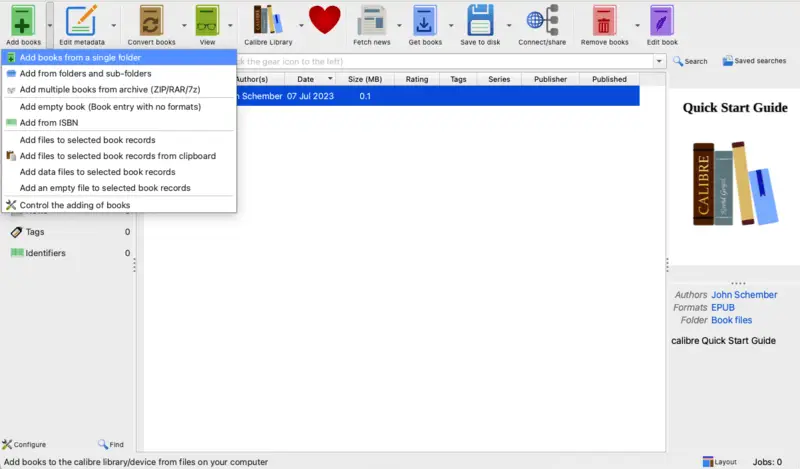The image size is (800, 469).
Task: Expand the Add books dropdown arrow
Action: (x=49, y=25)
